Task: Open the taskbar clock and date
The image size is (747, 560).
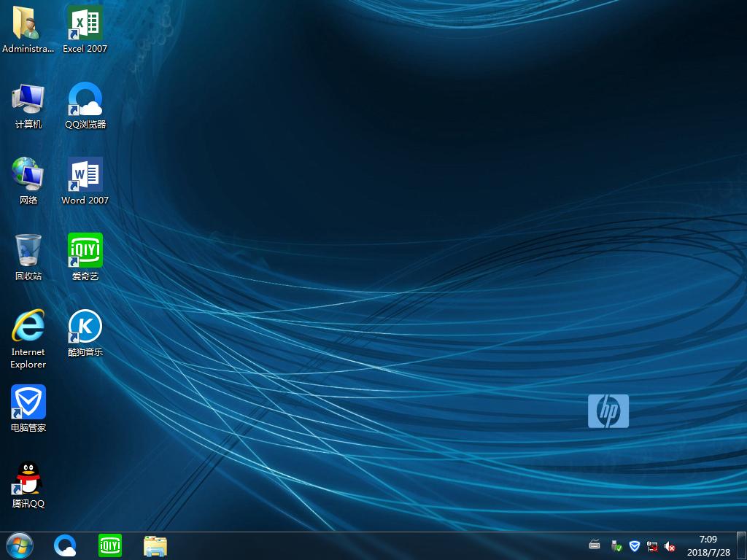Action: pyautogui.click(x=708, y=545)
